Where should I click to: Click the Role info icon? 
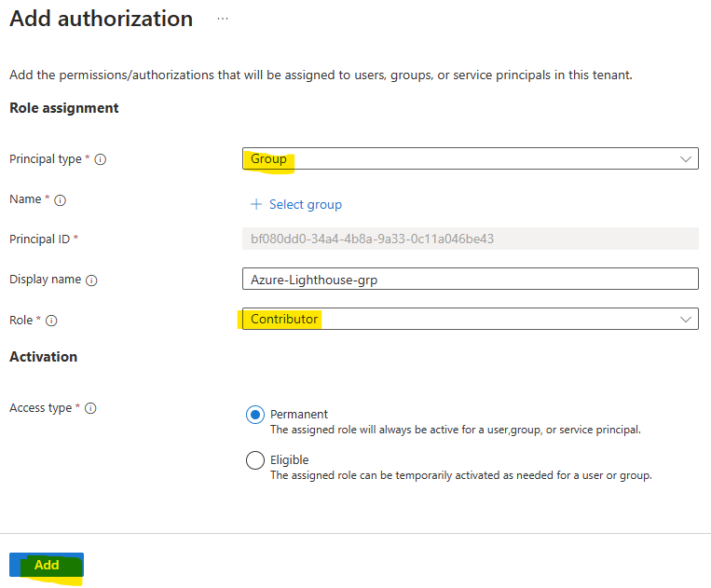pyautogui.click(x=51, y=321)
